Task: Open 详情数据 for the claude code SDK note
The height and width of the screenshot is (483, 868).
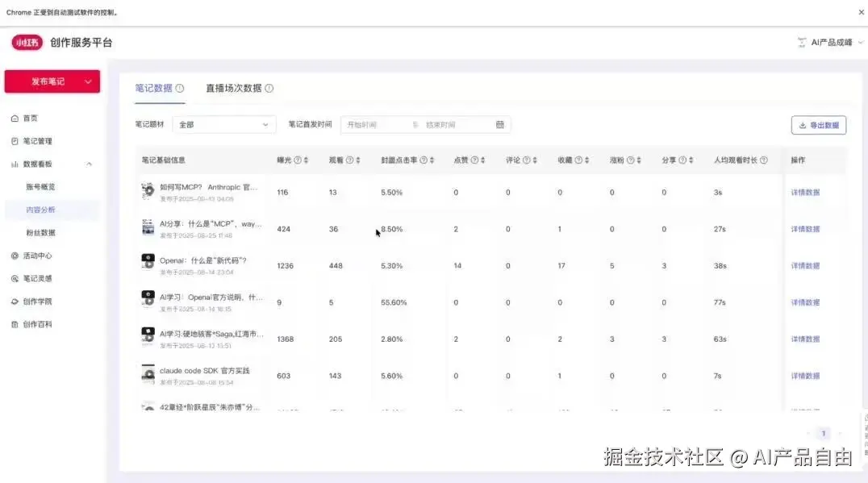Action: [x=804, y=376]
